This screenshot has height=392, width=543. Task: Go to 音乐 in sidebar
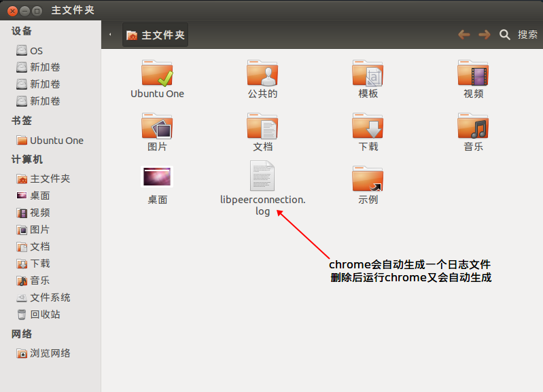pyautogui.click(x=33, y=281)
